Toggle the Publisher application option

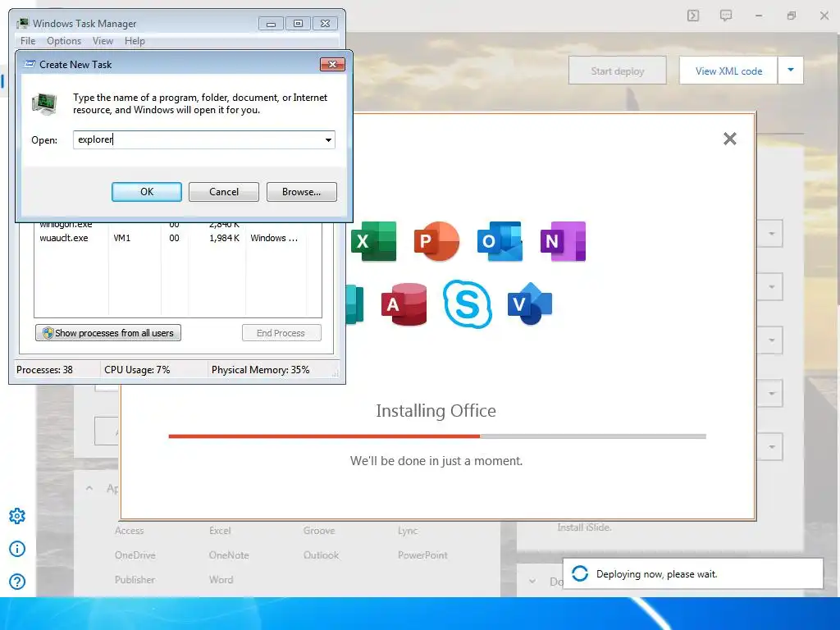135,580
